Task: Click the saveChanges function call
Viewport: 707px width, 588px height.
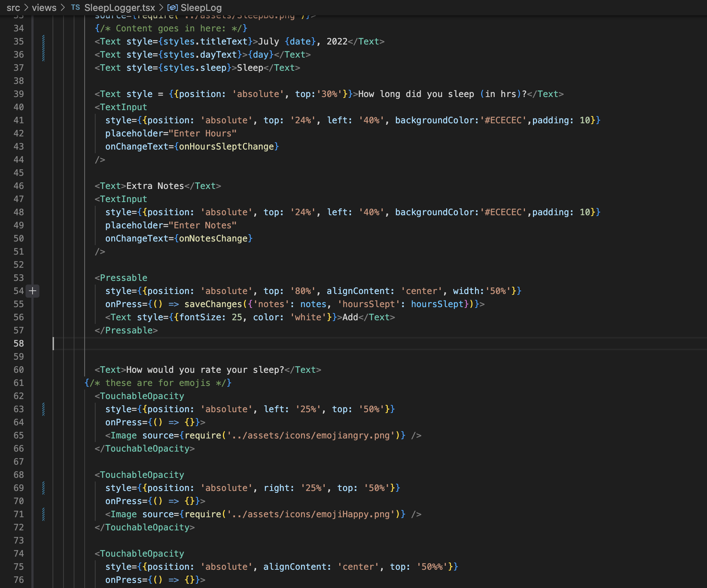Action: click(x=213, y=304)
